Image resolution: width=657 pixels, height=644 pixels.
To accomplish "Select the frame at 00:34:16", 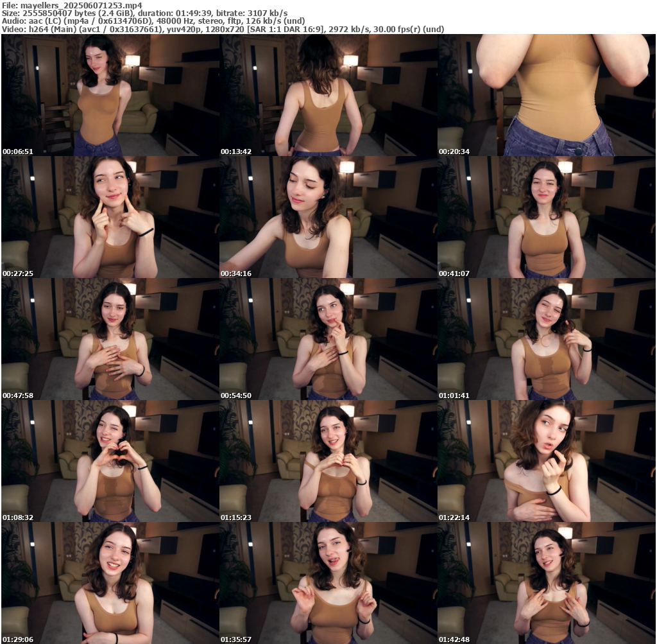I will (x=328, y=217).
